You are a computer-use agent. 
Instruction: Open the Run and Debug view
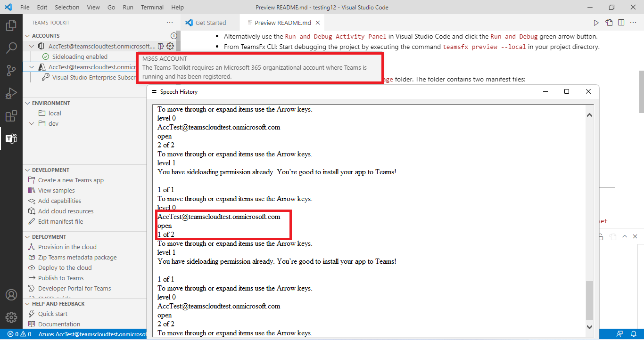click(x=11, y=93)
